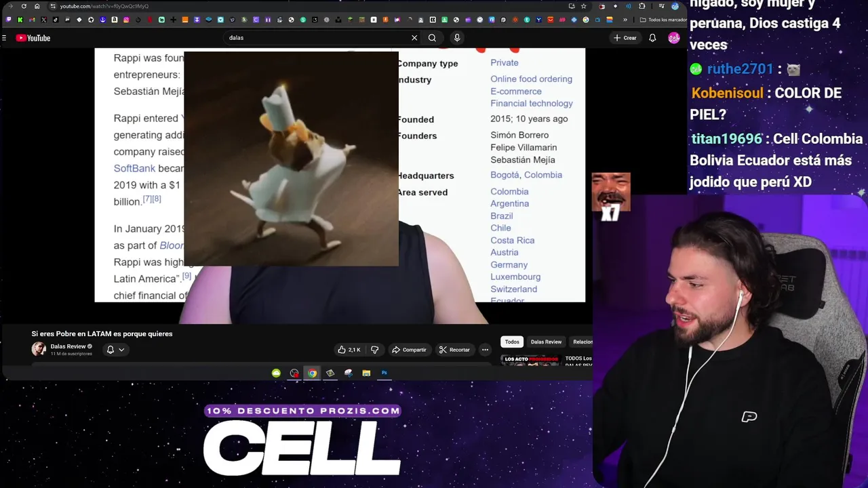Screen dimensions: 868x488
Task: Click the '11 M de suscriptores' text
Action: point(71,354)
